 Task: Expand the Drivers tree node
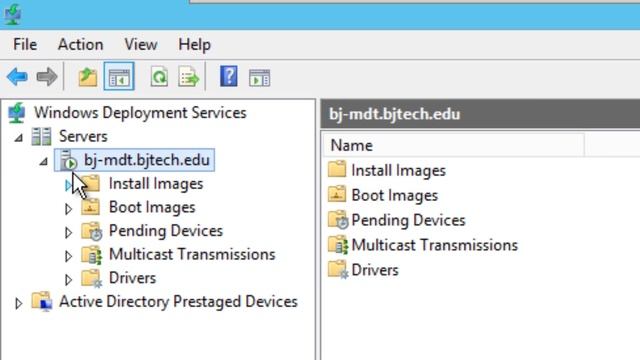click(x=68, y=280)
